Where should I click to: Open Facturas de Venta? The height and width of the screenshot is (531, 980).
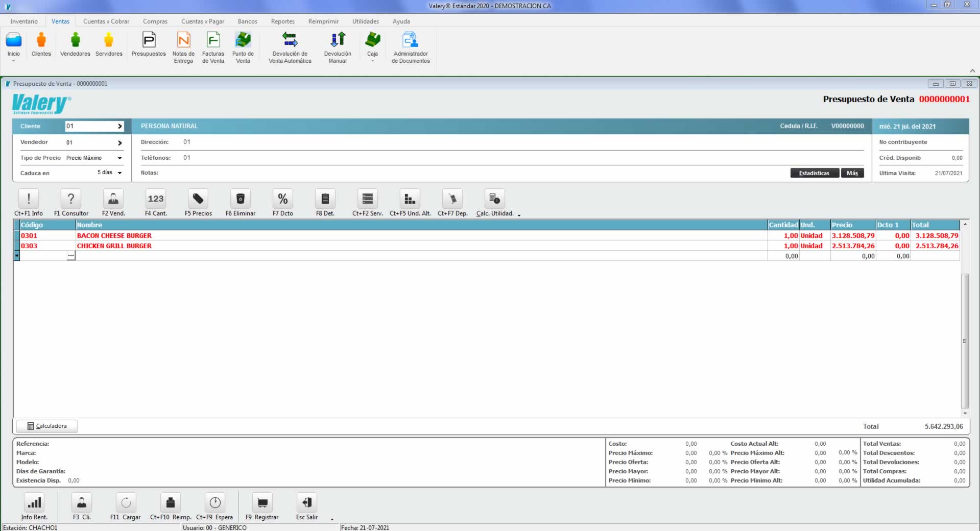[x=213, y=47]
